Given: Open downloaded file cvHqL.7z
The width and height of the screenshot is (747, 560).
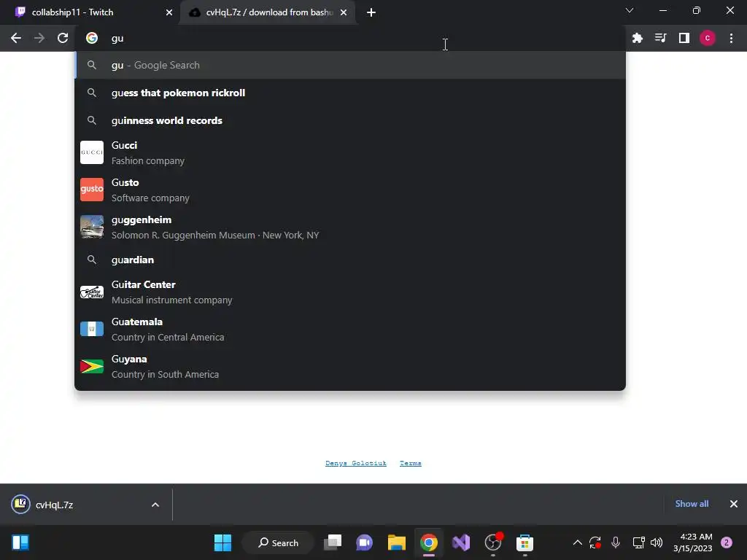Looking at the screenshot, I should (x=71, y=505).
